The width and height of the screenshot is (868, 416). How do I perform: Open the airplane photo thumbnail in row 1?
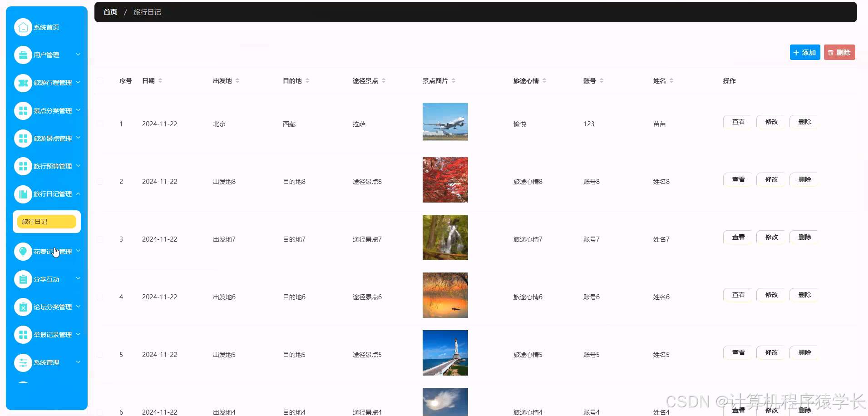[x=445, y=122]
